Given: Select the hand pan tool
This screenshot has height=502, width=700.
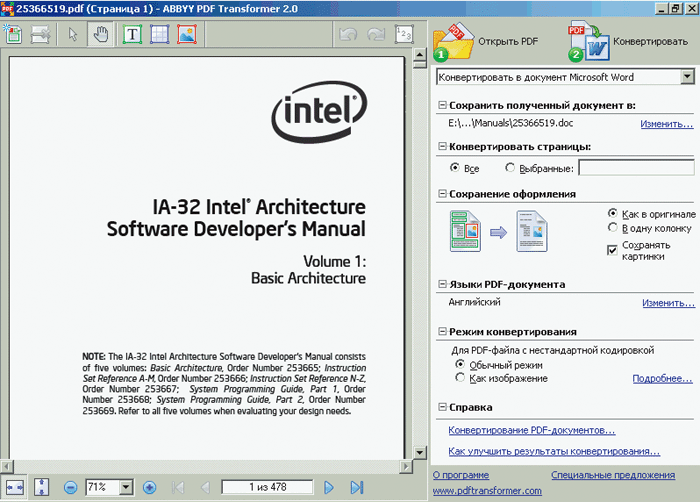Looking at the screenshot, I should (x=101, y=34).
